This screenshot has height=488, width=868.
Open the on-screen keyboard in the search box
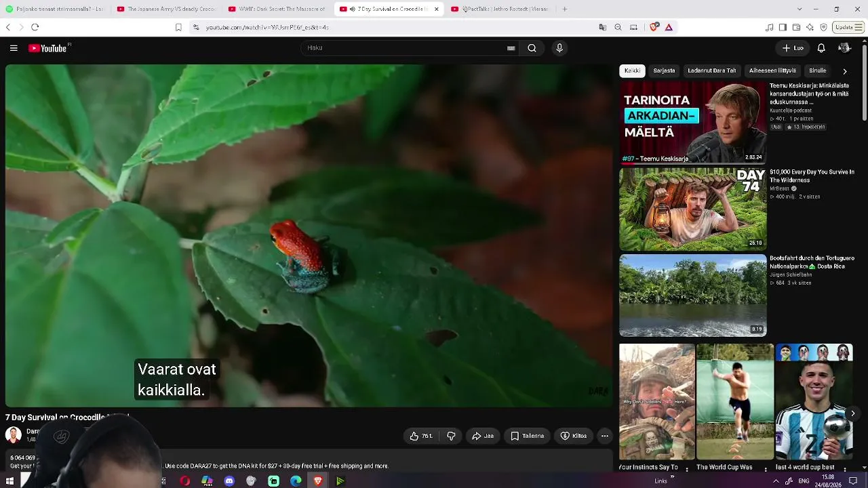511,48
